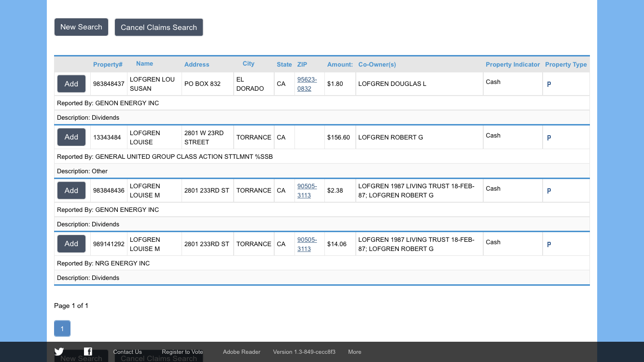
Task: Open Adobe Reader footer link
Action: click(241, 352)
